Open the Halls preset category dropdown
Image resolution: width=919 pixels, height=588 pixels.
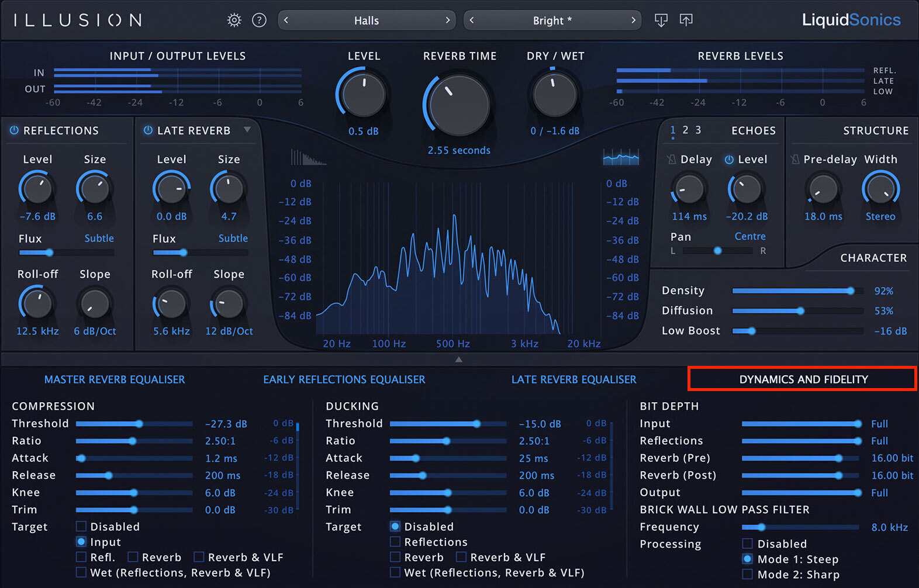(367, 20)
